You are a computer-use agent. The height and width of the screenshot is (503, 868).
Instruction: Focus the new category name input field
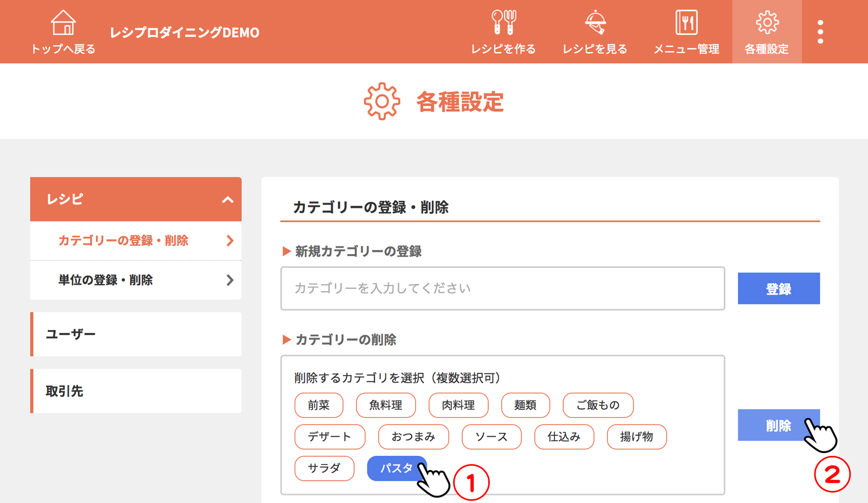(502, 289)
